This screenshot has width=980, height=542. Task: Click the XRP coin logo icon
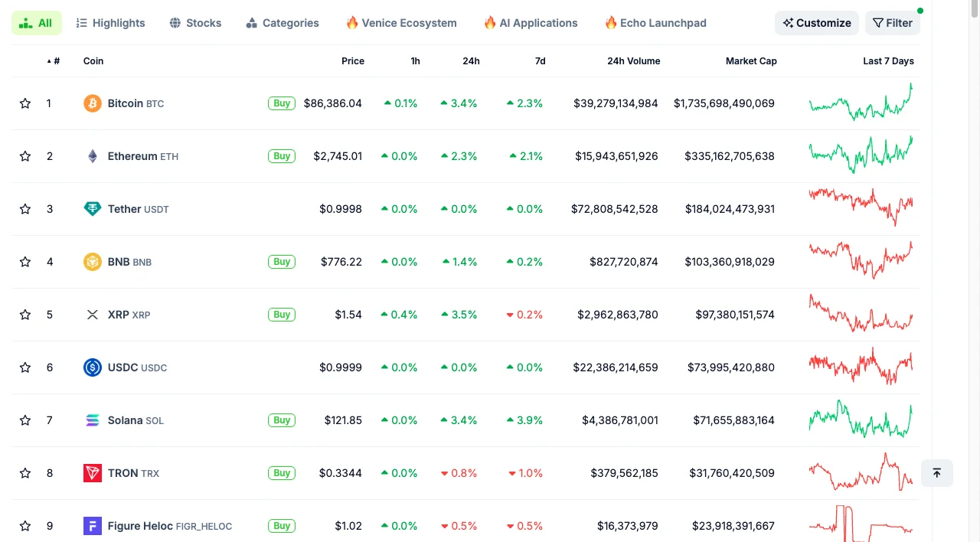[x=93, y=315]
